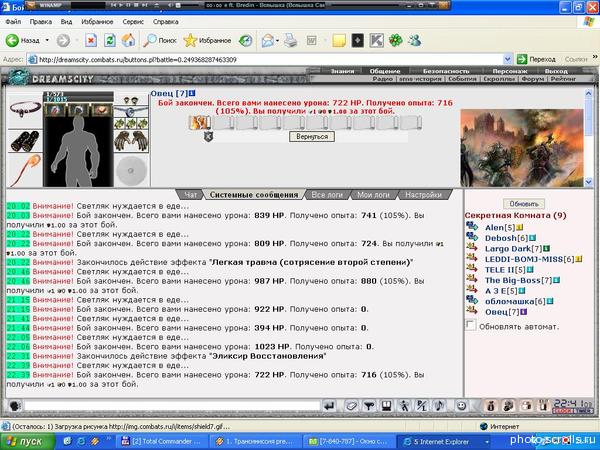Click the smiley face chat icon
The height and width of the screenshot is (450, 600).
click(461, 406)
